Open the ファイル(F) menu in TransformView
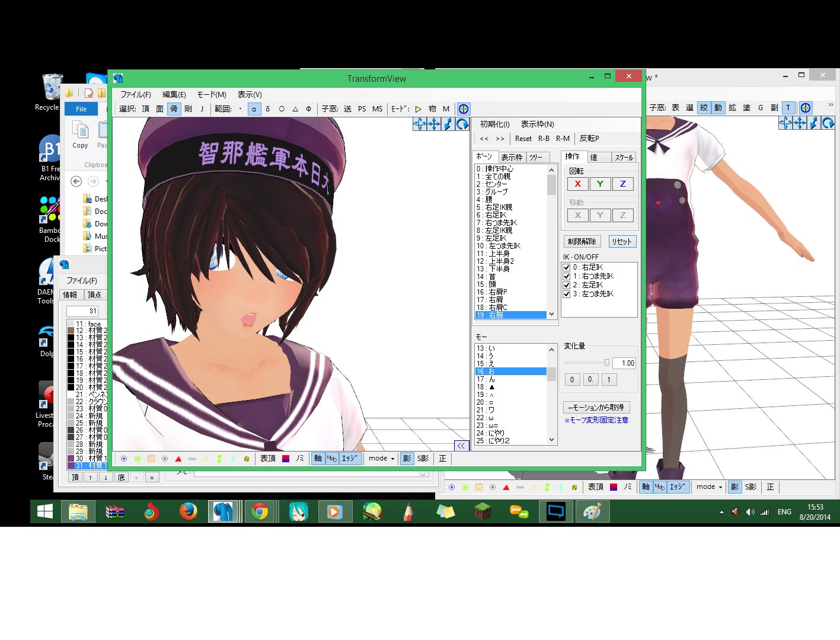This screenshot has width=840, height=640. click(136, 95)
